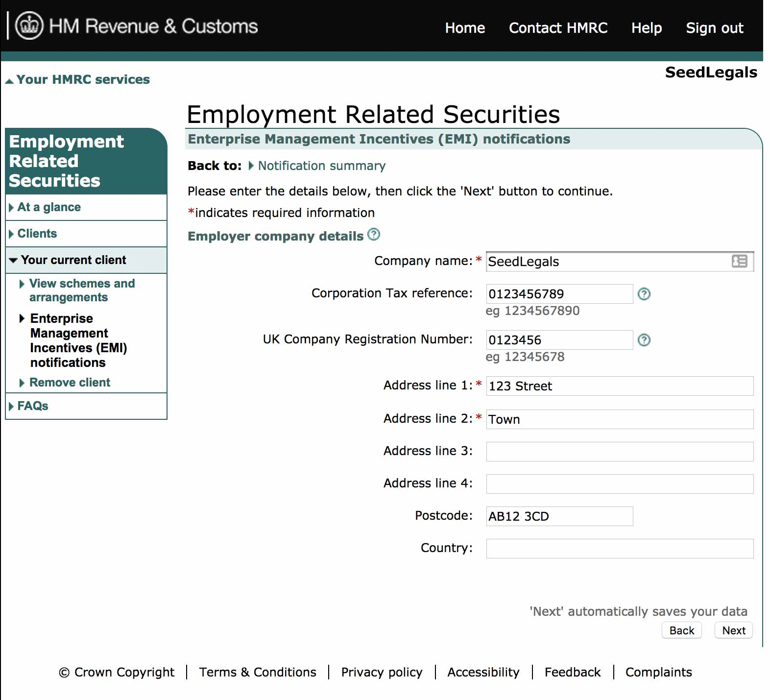The height and width of the screenshot is (700, 770).
Task: Click help icon next to Corporation Tax reference
Action: tap(644, 294)
